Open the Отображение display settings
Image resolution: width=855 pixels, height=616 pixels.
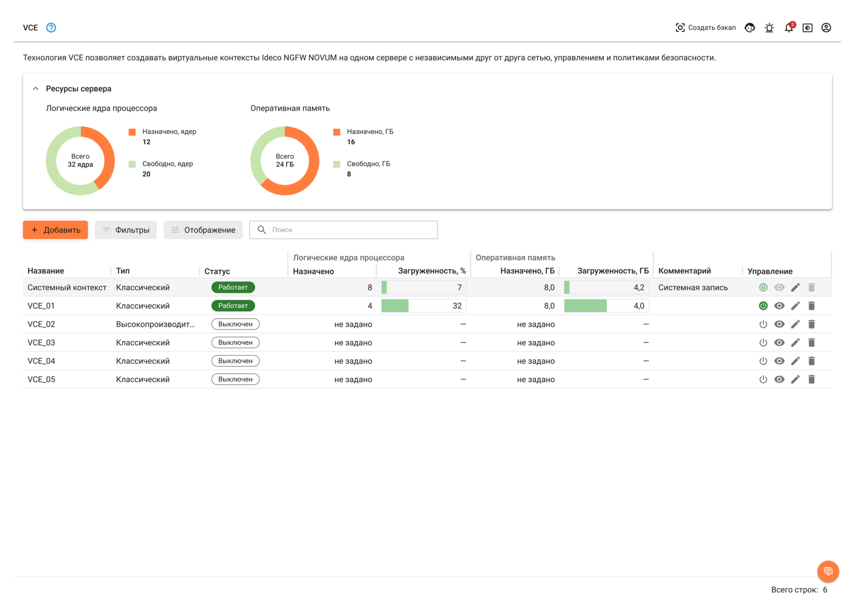click(x=203, y=230)
